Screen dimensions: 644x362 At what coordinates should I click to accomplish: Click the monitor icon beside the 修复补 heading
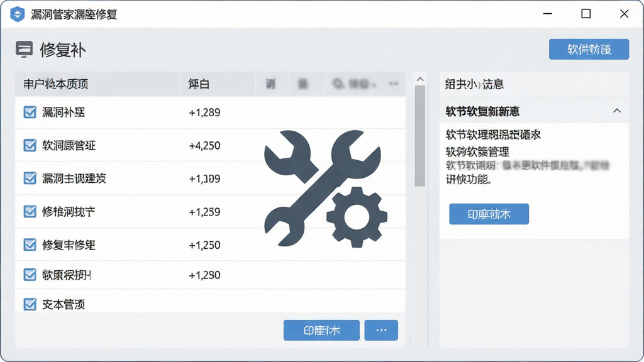coord(24,49)
